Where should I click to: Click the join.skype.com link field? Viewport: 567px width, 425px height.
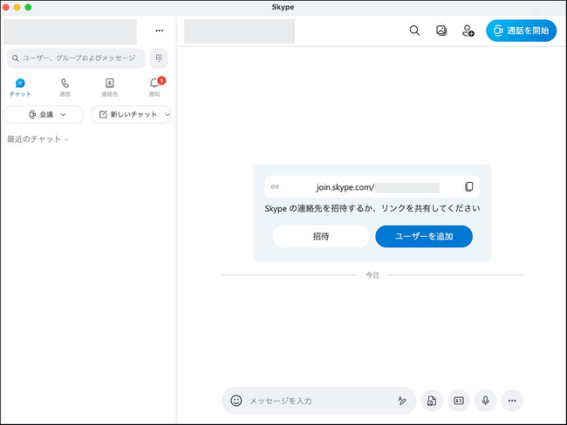(x=372, y=187)
